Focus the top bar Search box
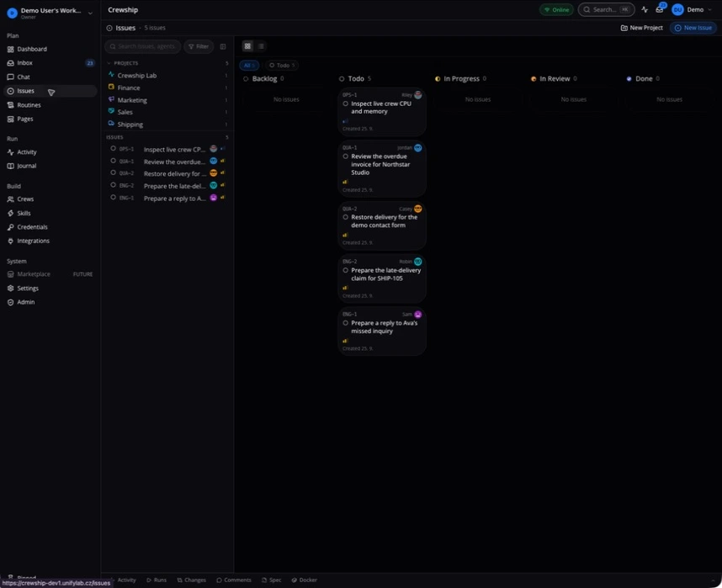This screenshot has height=588, width=722. (x=606, y=9)
